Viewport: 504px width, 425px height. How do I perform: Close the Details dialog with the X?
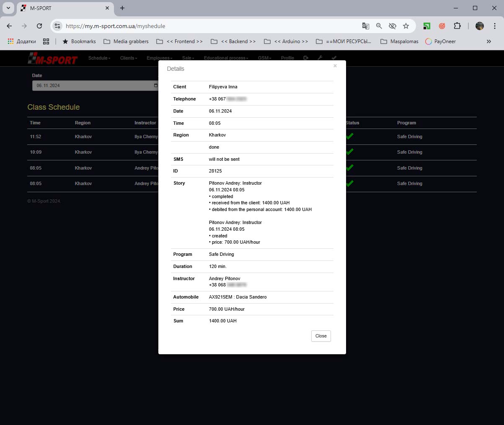click(335, 66)
